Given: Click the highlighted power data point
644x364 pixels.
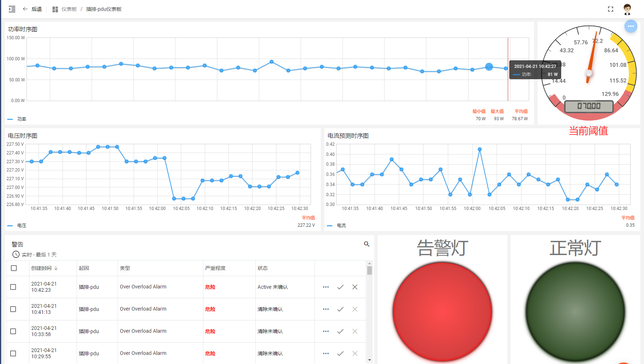Looking at the screenshot, I should point(489,67).
